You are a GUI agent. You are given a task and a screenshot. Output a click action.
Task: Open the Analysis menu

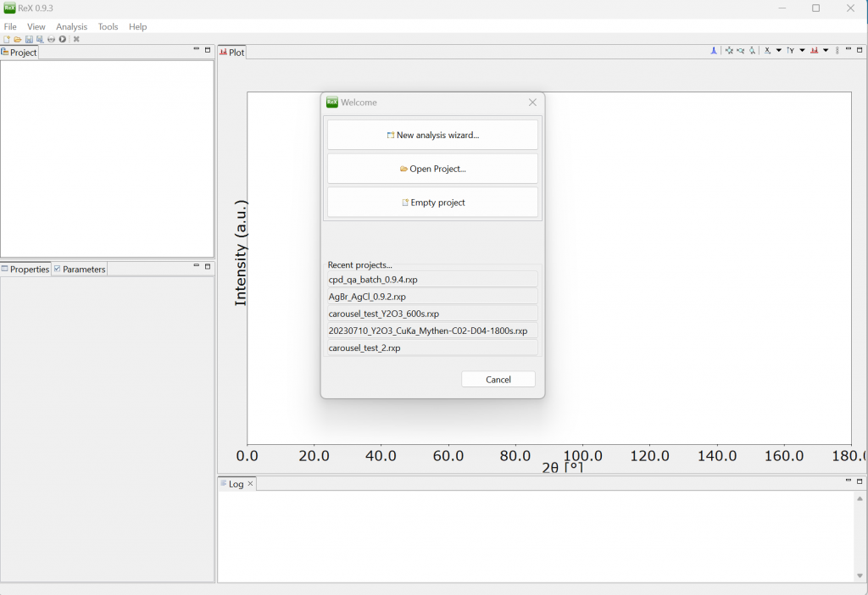pyautogui.click(x=71, y=26)
